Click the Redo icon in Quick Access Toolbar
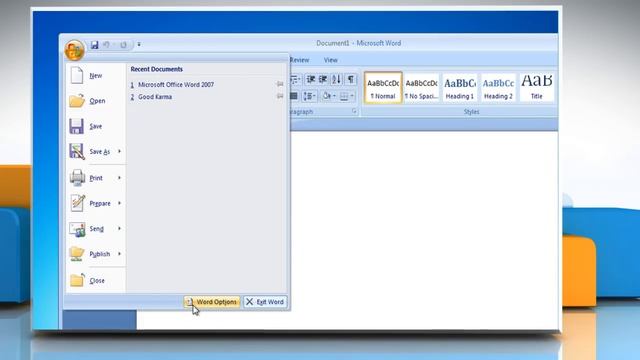This screenshot has width=640, height=360. pos(123,45)
